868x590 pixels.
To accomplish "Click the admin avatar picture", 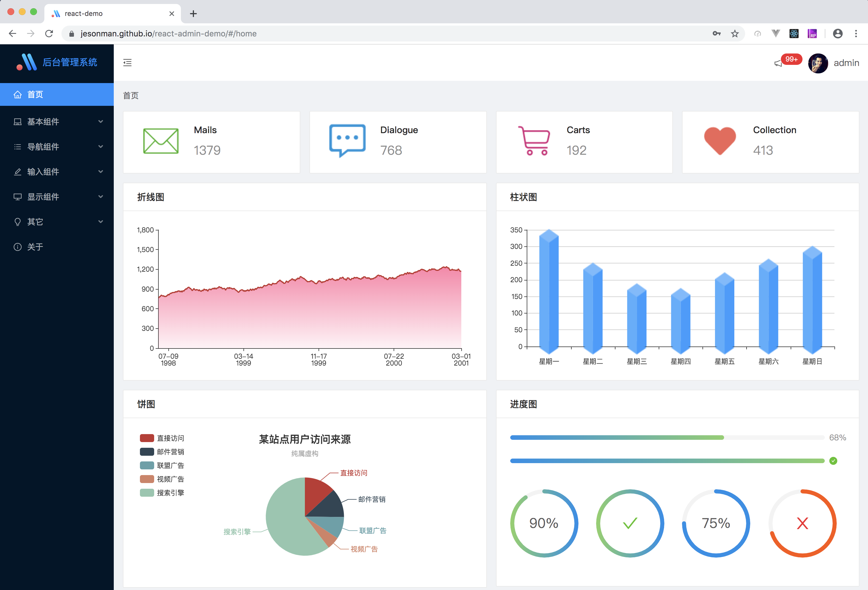I will pos(818,63).
